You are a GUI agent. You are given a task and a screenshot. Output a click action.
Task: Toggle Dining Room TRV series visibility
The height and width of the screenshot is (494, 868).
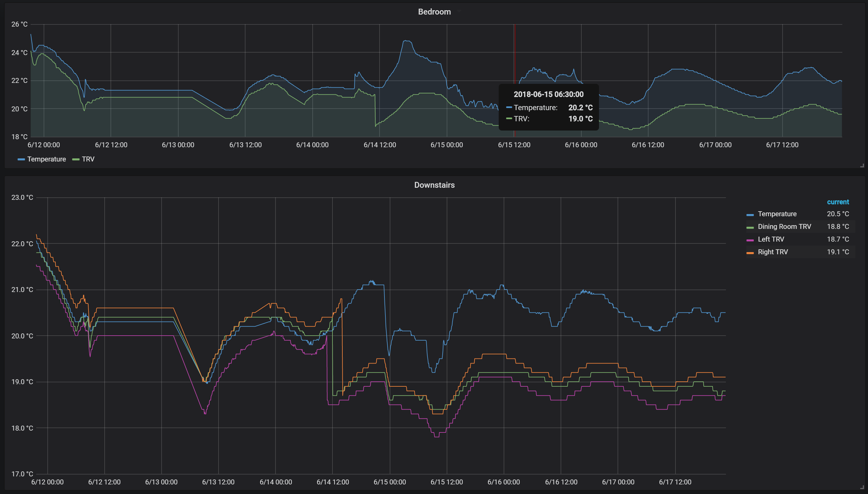pos(784,227)
